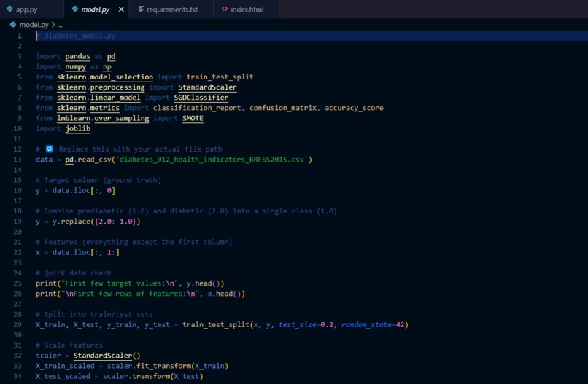Click line number 29 in the gutter
This screenshot has width=588, height=384.
(18, 324)
